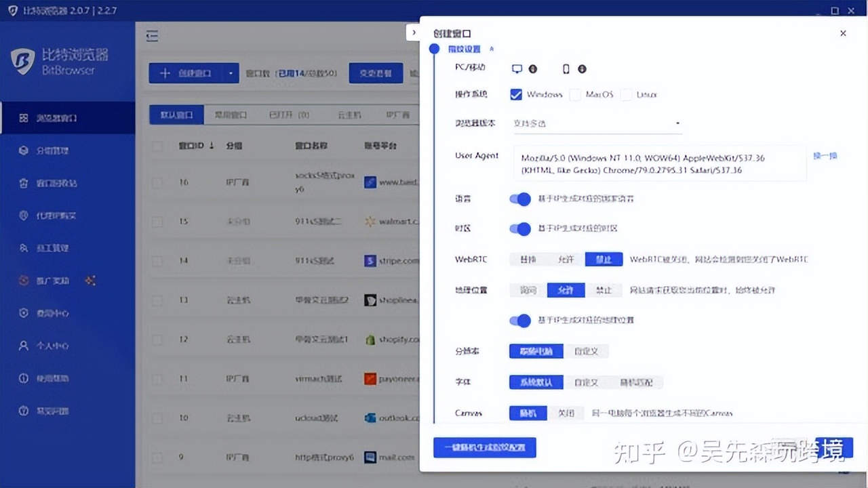Tick the select-all checkbox in table header
Image resolution: width=868 pixels, height=488 pixels.
coord(157,146)
